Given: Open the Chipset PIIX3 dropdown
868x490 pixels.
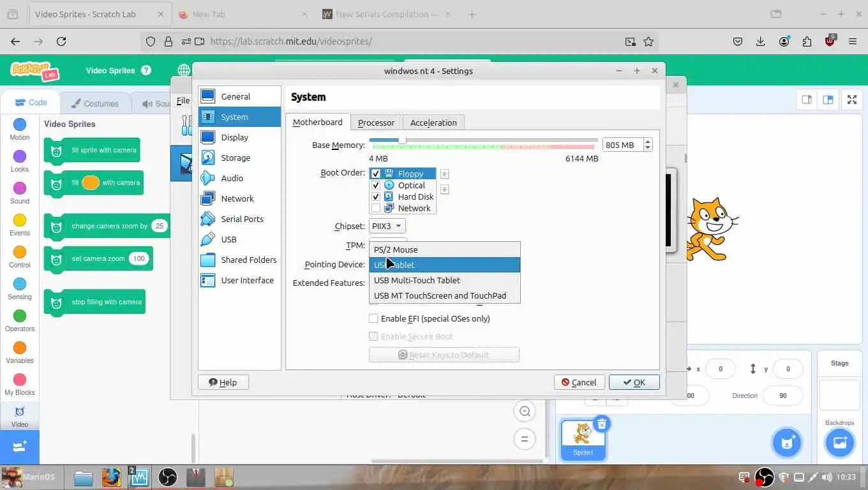Looking at the screenshot, I should (x=387, y=226).
